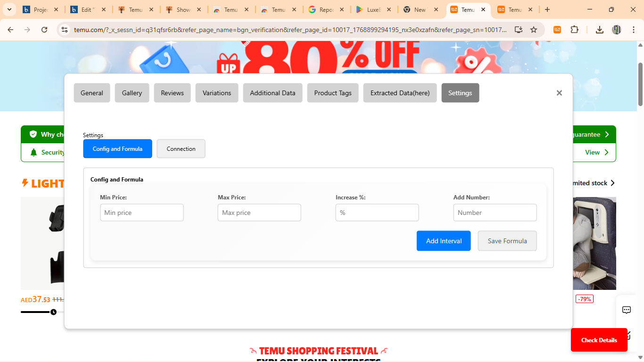Click the Add Interval button
644x362 pixels.
(x=443, y=241)
